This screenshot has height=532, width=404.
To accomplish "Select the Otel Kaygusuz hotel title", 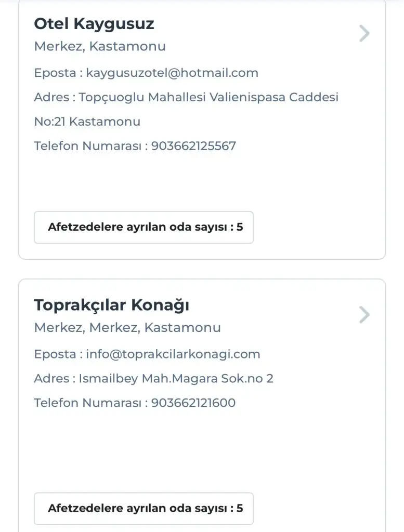I will (x=94, y=23).
